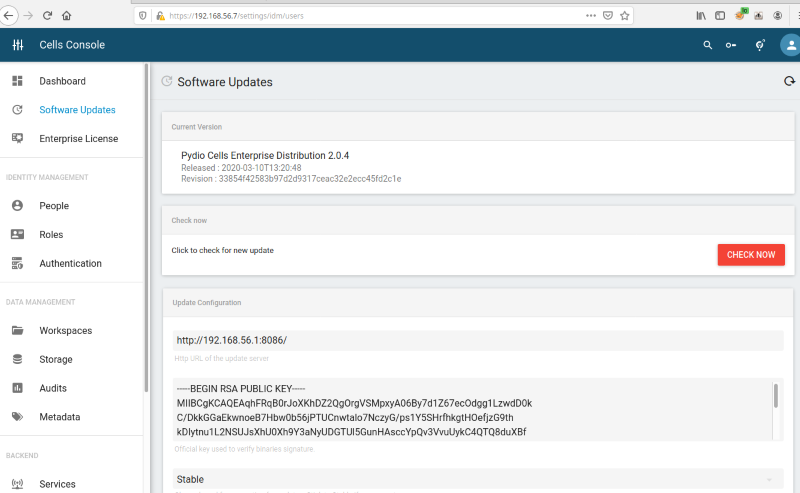Viewport: 800px width, 493px height.
Task: Edit the update server URL field
Action: click(478, 340)
